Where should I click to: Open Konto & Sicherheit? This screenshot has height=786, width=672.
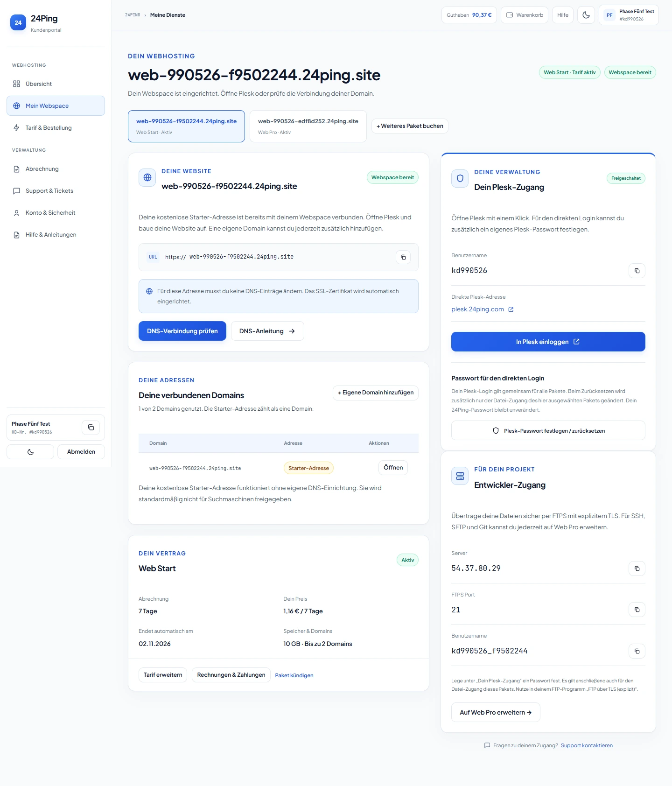[56, 213]
